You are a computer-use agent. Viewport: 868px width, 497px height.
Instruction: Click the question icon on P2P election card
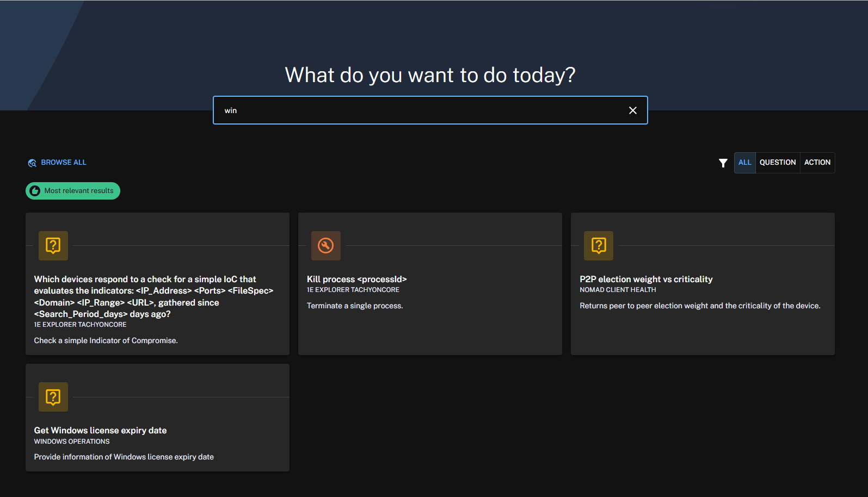click(x=598, y=246)
